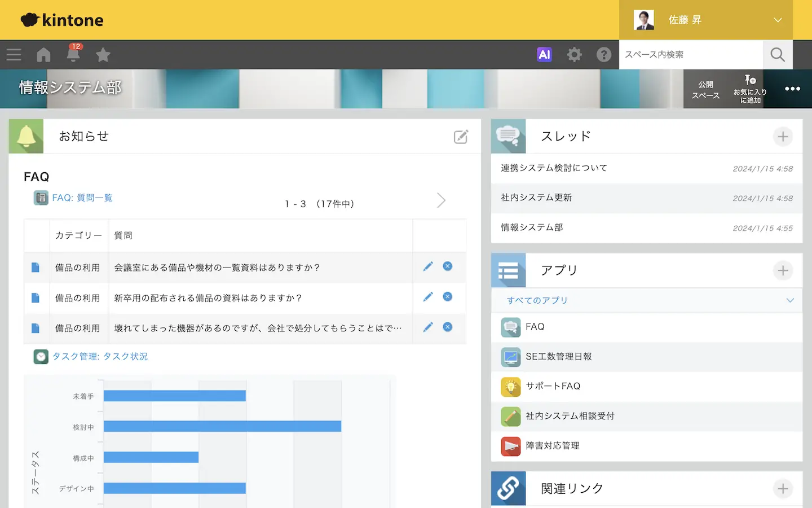Click the 検討中 bar in the task chart
The width and height of the screenshot is (812, 508).
[x=222, y=426]
